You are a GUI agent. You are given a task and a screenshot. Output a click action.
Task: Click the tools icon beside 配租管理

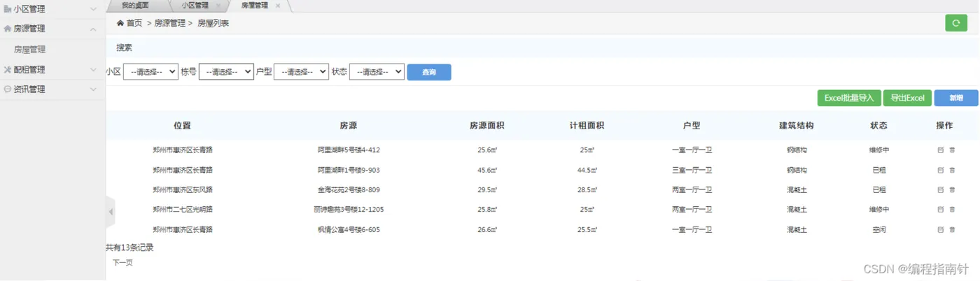[x=8, y=70]
